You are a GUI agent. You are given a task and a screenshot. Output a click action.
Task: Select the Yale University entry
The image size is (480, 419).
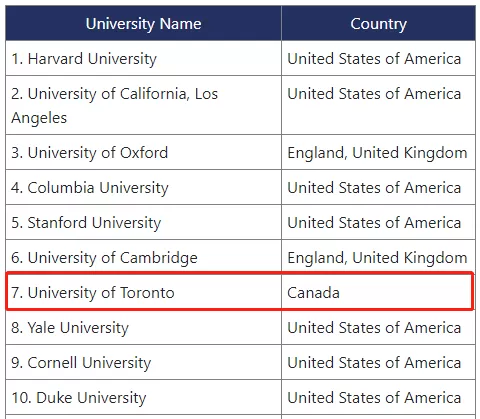pyautogui.click(x=143, y=327)
